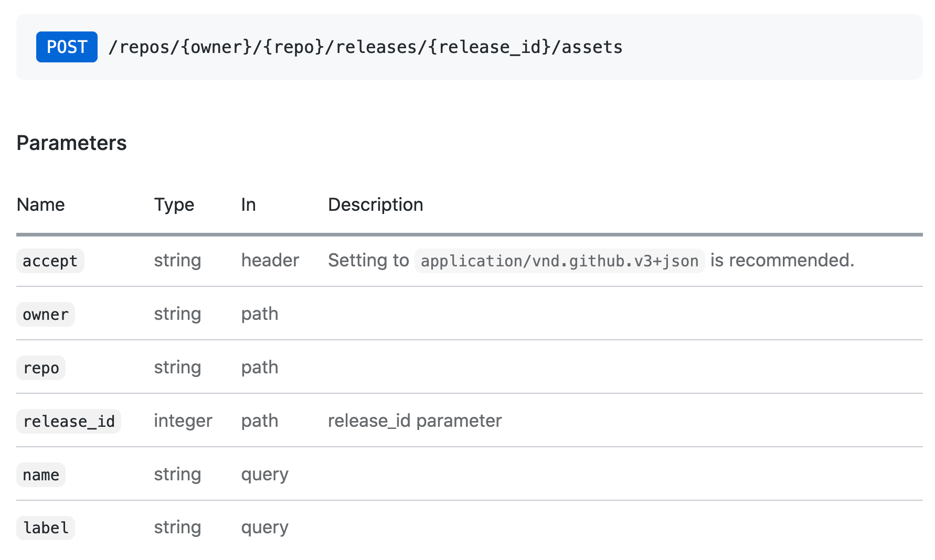Image resolution: width=935 pixels, height=560 pixels.
Task: Click the owner parameter pill
Action: coord(45,314)
